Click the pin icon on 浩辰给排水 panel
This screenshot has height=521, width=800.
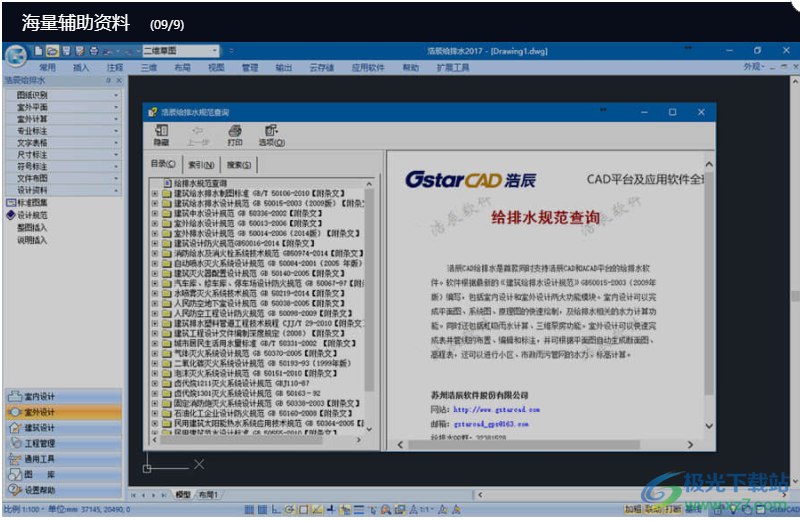point(108,80)
